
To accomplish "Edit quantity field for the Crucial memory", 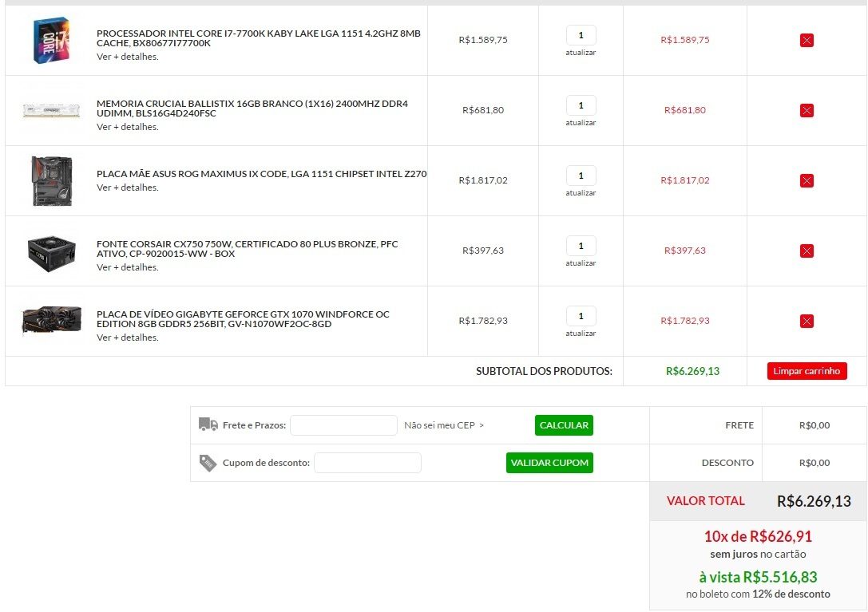I will tap(581, 105).
